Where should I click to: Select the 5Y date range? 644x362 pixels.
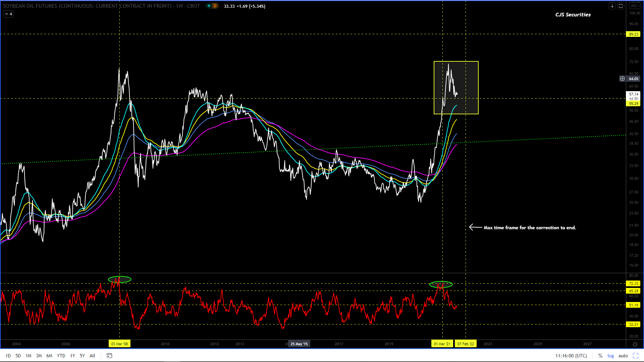[82, 356]
